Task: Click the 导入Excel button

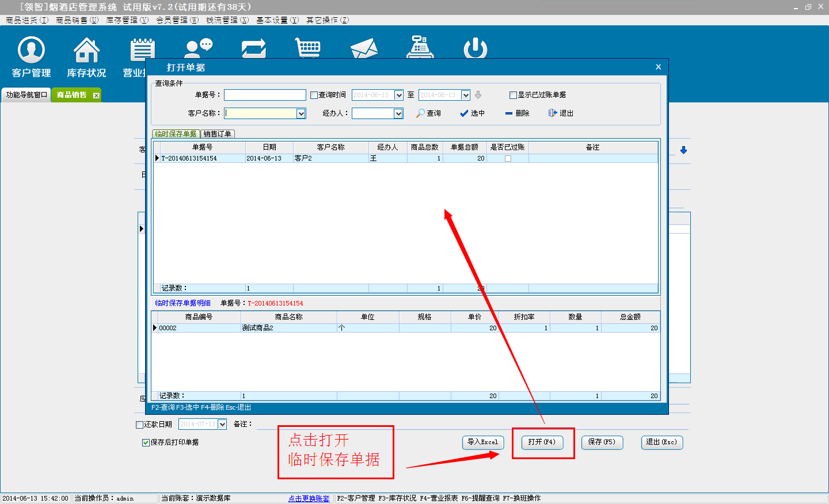Action: click(x=482, y=442)
